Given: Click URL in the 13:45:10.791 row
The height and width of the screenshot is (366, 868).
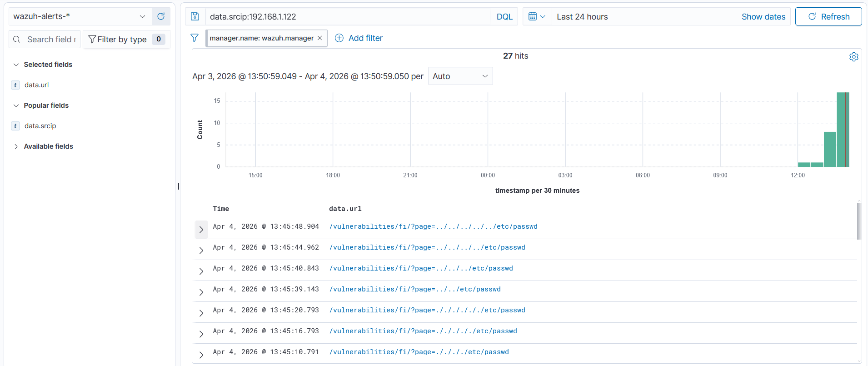Looking at the screenshot, I should (419, 352).
